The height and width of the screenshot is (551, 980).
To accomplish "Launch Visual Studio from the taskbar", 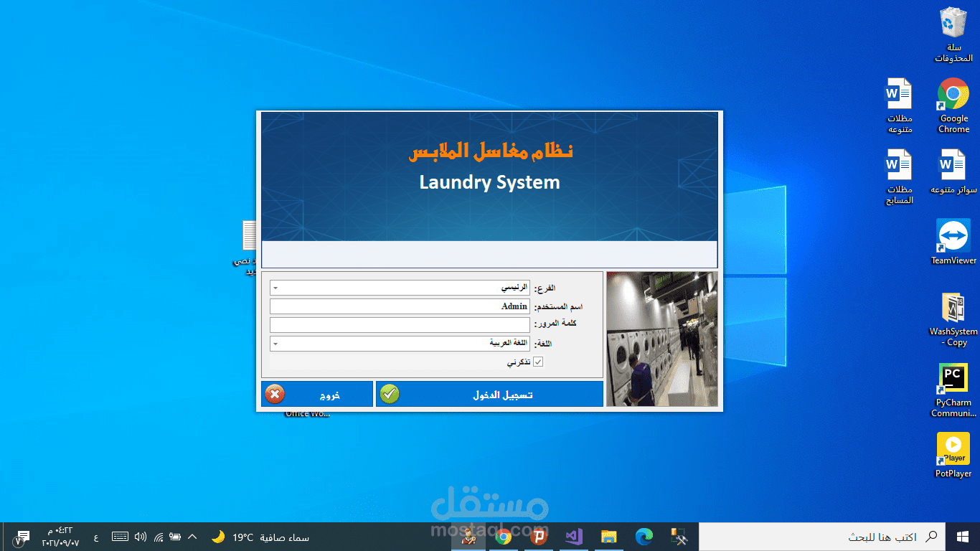I will pos(573,537).
